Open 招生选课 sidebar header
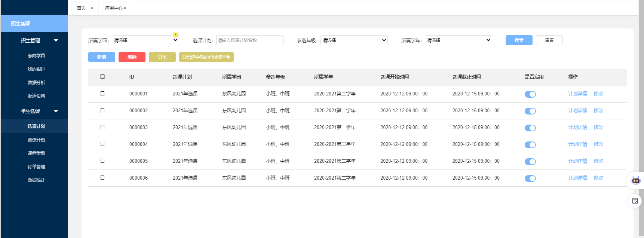 tap(34, 24)
